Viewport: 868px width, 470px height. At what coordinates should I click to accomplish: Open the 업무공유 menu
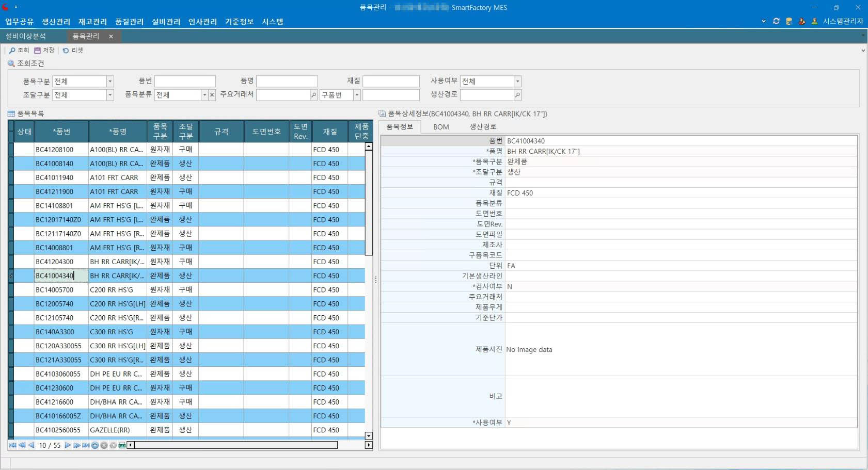pyautogui.click(x=19, y=22)
